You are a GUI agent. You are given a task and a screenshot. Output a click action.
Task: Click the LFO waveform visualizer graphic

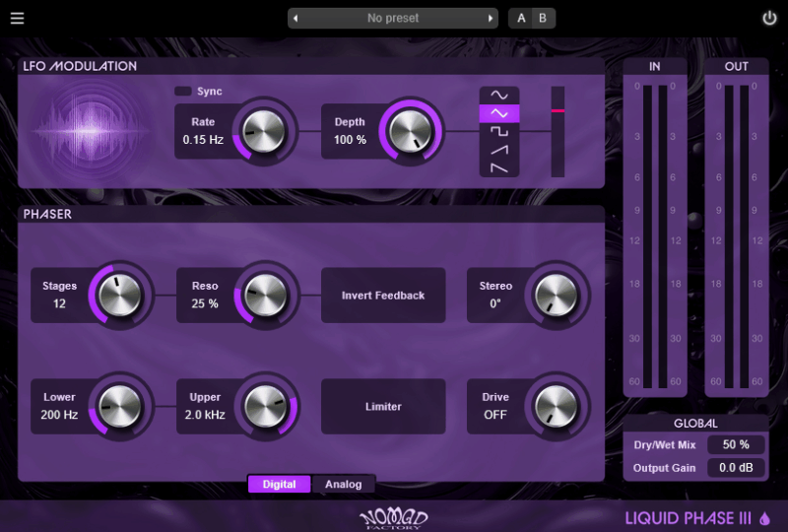[91, 131]
